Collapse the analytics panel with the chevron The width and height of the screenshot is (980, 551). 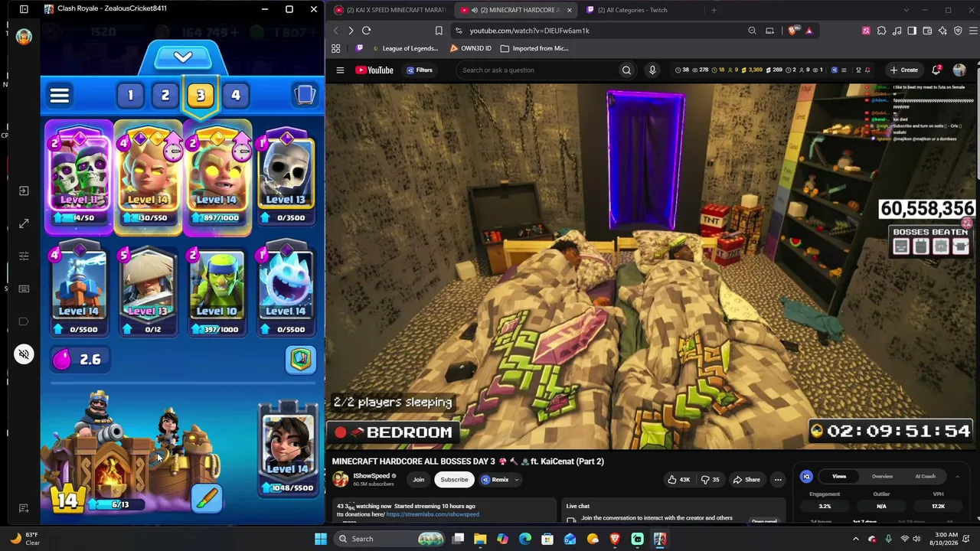(957, 476)
